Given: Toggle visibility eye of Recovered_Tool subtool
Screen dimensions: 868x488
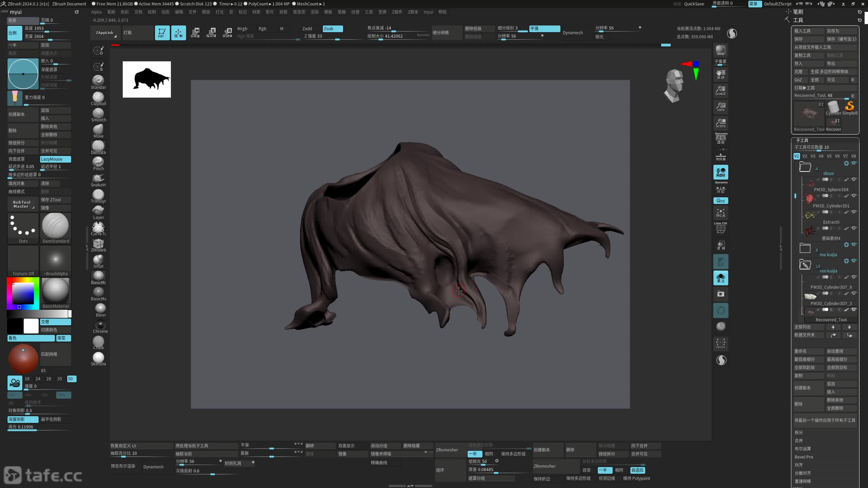Looking at the screenshot, I should [x=854, y=309].
